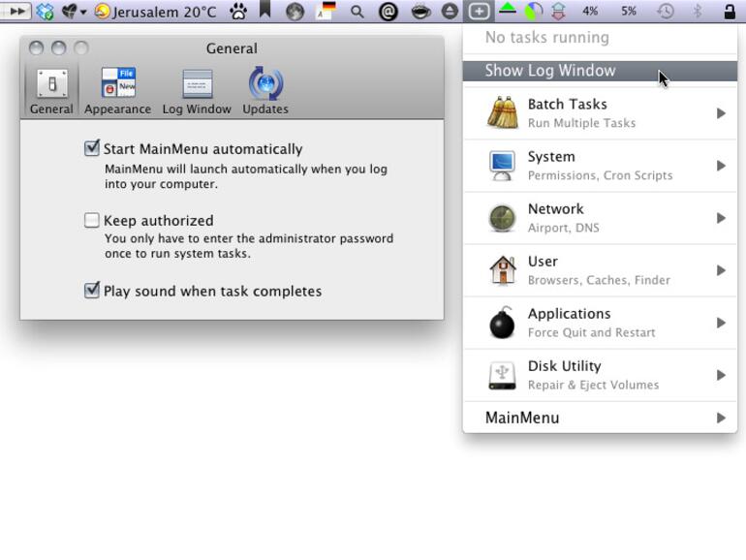This screenshot has width=746, height=560.
Task: Click the green triangle menu bar icon
Action: 508,8
